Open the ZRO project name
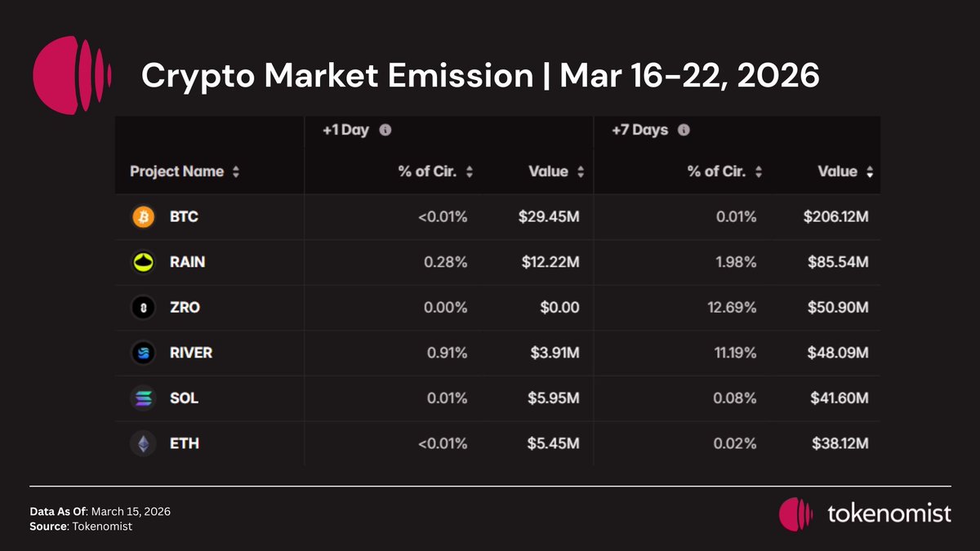980x551 pixels. pos(185,308)
